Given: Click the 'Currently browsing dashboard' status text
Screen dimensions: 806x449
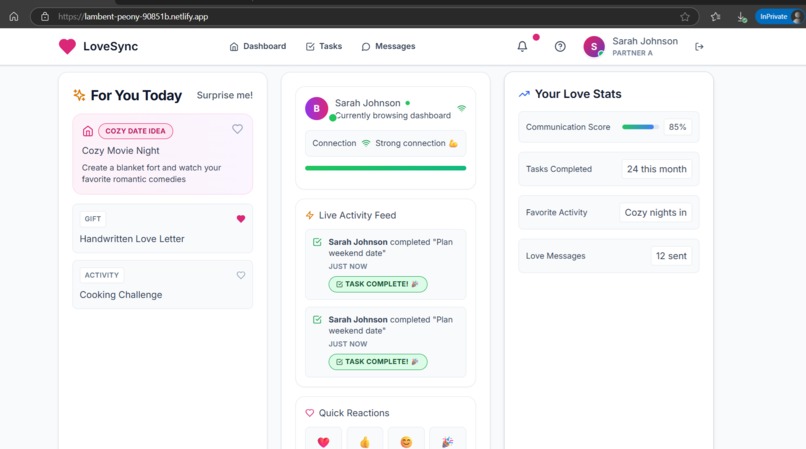Looking at the screenshot, I should click(x=393, y=116).
